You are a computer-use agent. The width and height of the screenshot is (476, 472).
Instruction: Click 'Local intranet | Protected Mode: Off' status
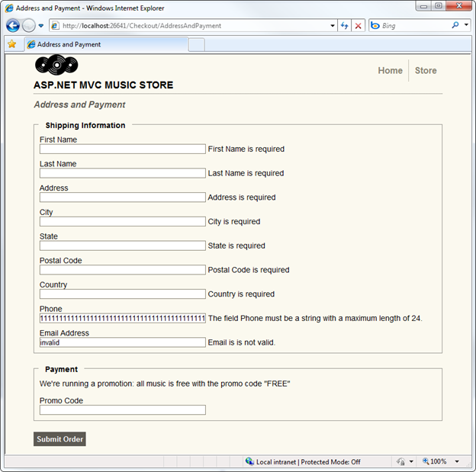coord(308,462)
